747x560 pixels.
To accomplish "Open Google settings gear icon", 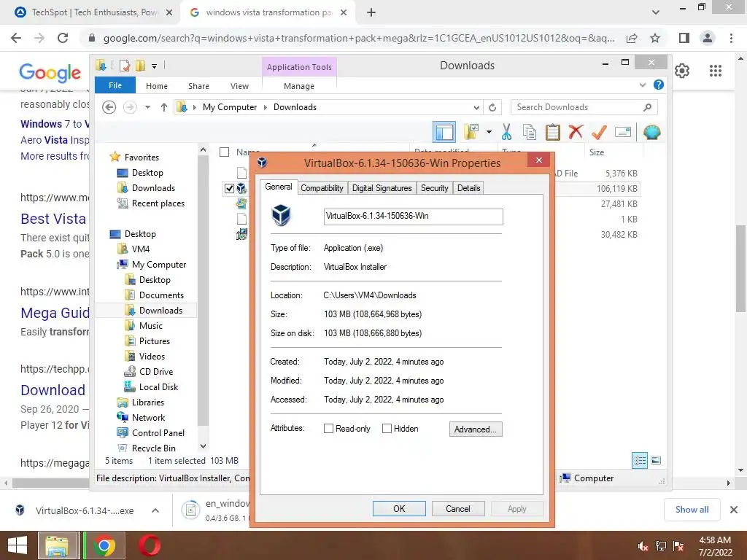I will [x=682, y=71].
